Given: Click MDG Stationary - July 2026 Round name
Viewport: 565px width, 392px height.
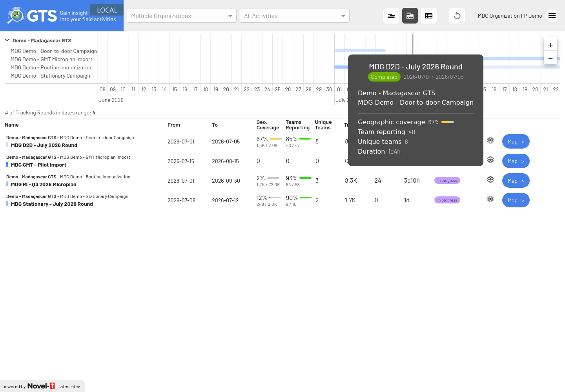Looking at the screenshot, I should (52, 204).
